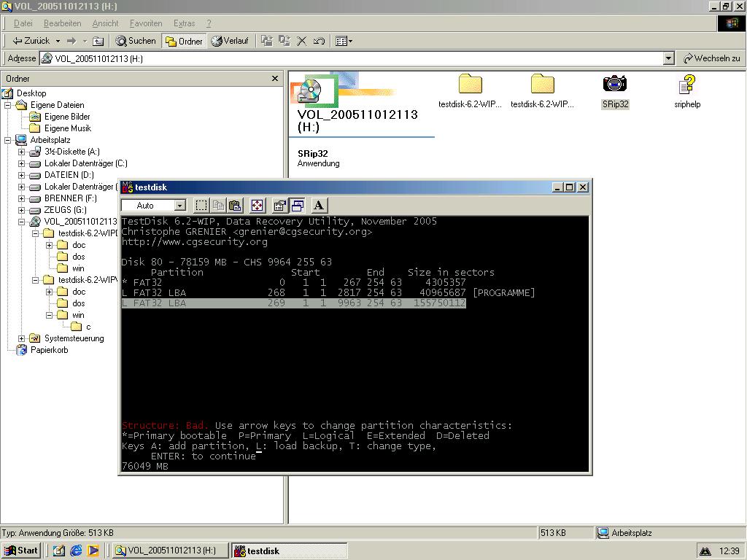Image resolution: width=747 pixels, height=560 pixels.
Task: Open the Auto font size dropdown
Action: 179,206
